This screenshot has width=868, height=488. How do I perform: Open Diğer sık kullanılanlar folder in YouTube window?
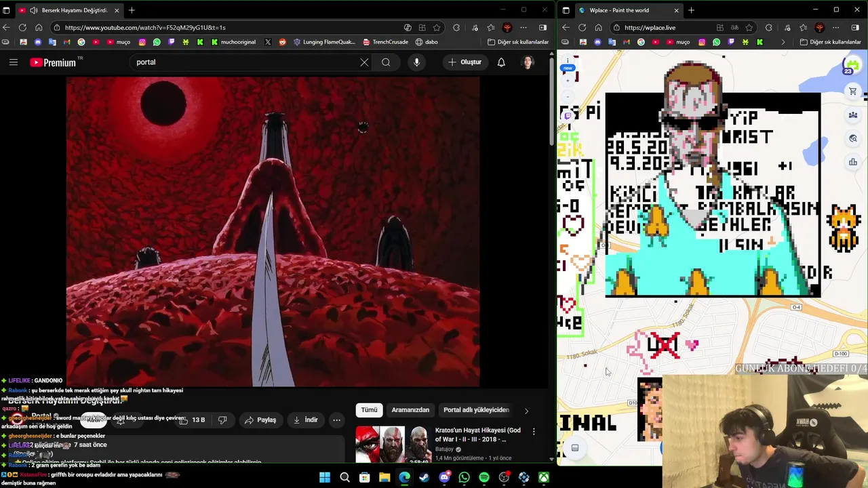pos(518,42)
